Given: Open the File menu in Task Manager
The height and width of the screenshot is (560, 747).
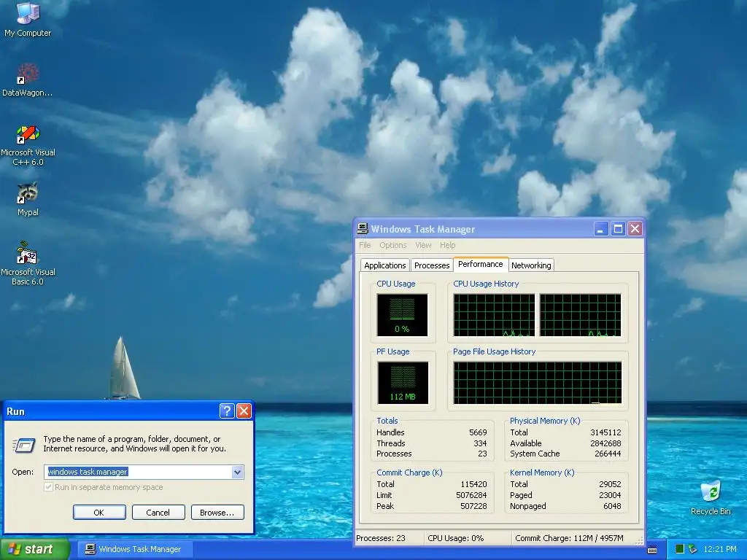Looking at the screenshot, I should click(x=365, y=245).
